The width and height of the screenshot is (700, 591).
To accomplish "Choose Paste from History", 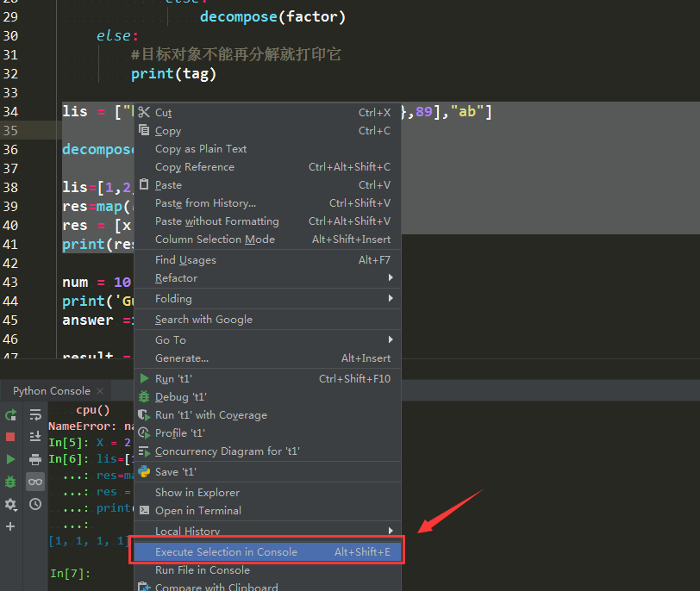I will 267,203.
